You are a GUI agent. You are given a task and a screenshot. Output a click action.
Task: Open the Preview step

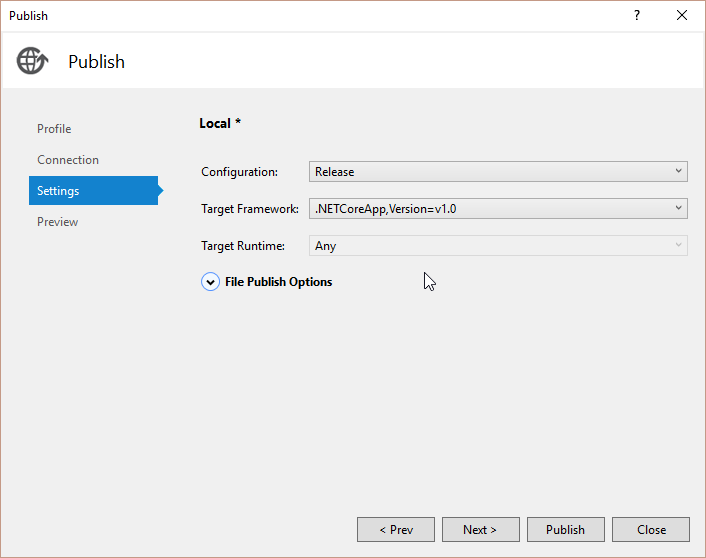pyautogui.click(x=58, y=222)
